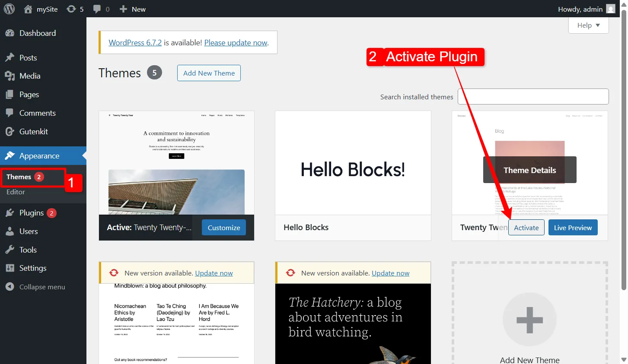Image resolution: width=628 pixels, height=364 pixels.
Task: Go to the Media library menu
Action: click(30, 76)
